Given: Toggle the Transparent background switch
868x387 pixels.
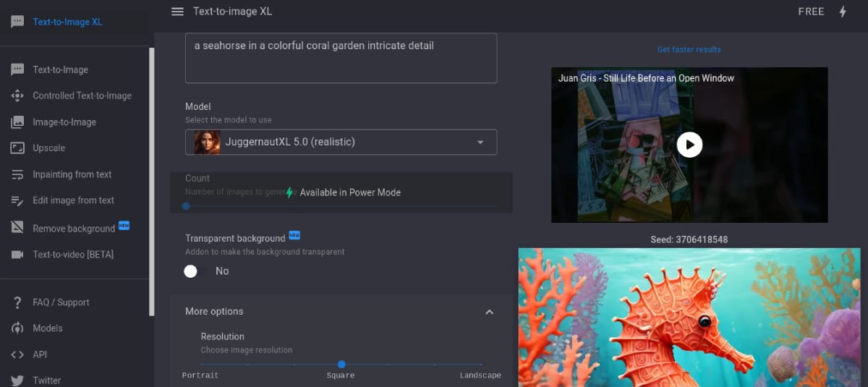Looking at the screenshot, I should pos(194,271).
